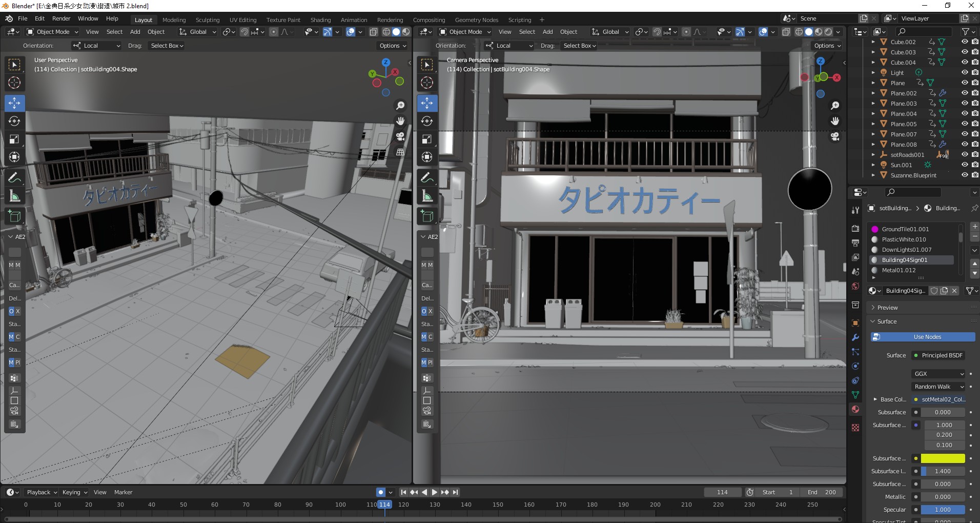
Task: Toggle camera view in left viewport
Action: click(400, 136)
